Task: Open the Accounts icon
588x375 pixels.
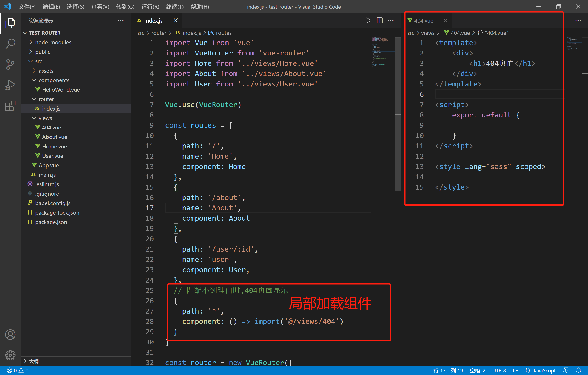Action: click(x=10, y=334)
